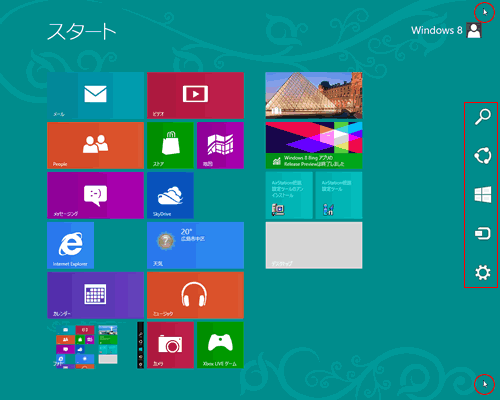Open the Settings charm gear icon
The image size is (500, 400).
tap(483, 272)
